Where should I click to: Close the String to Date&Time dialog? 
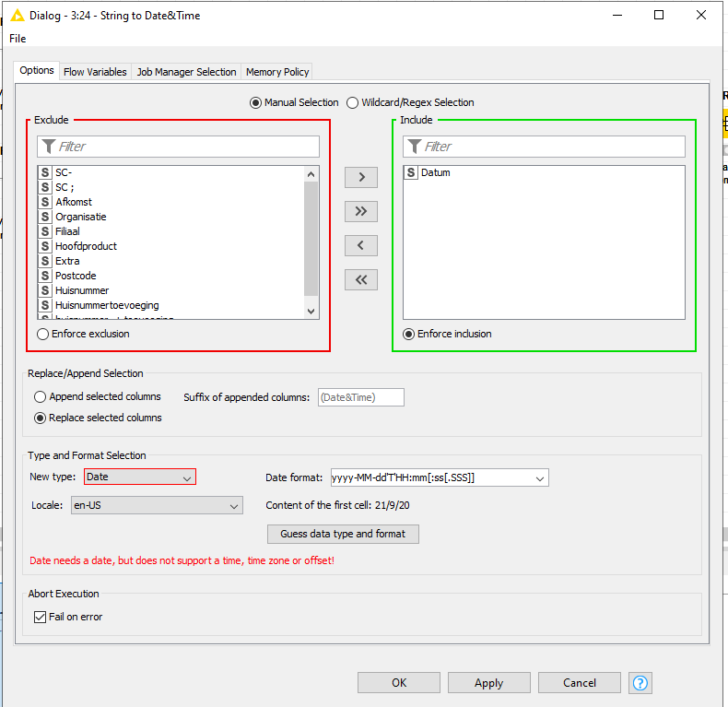pyautogui.click(x=701, y=15)
